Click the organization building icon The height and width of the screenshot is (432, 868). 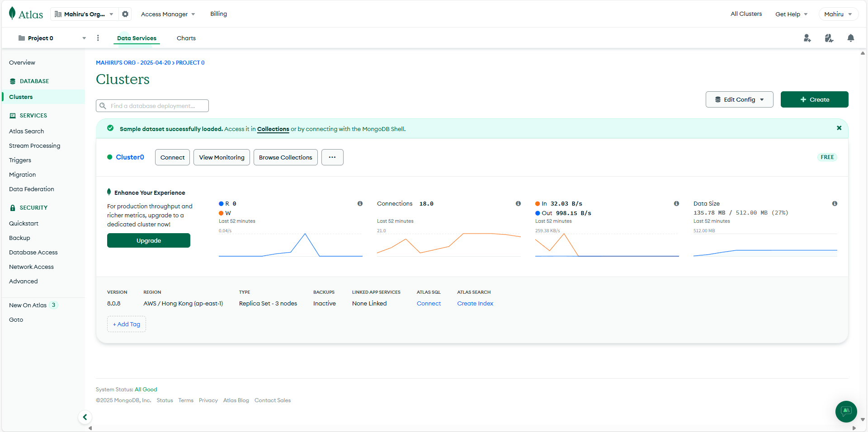pyautogui.click(x=58, y=14)
